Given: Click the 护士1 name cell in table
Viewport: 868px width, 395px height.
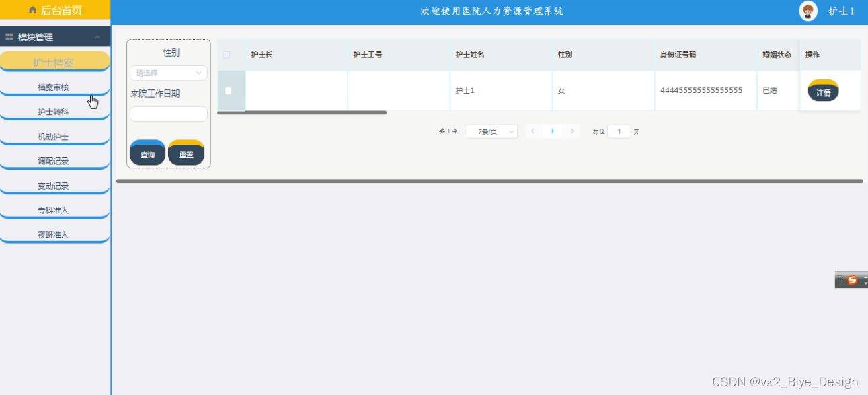Looking at the screenshot, I should 501,90.
